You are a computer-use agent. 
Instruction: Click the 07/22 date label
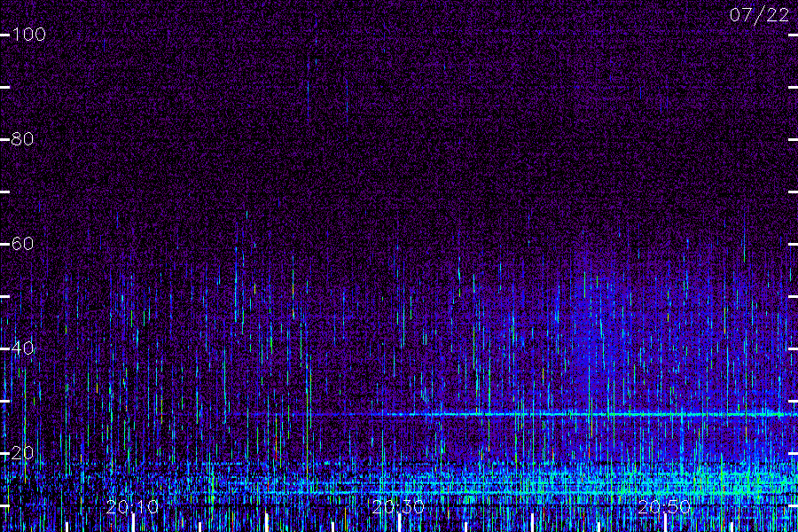point(759,15)
